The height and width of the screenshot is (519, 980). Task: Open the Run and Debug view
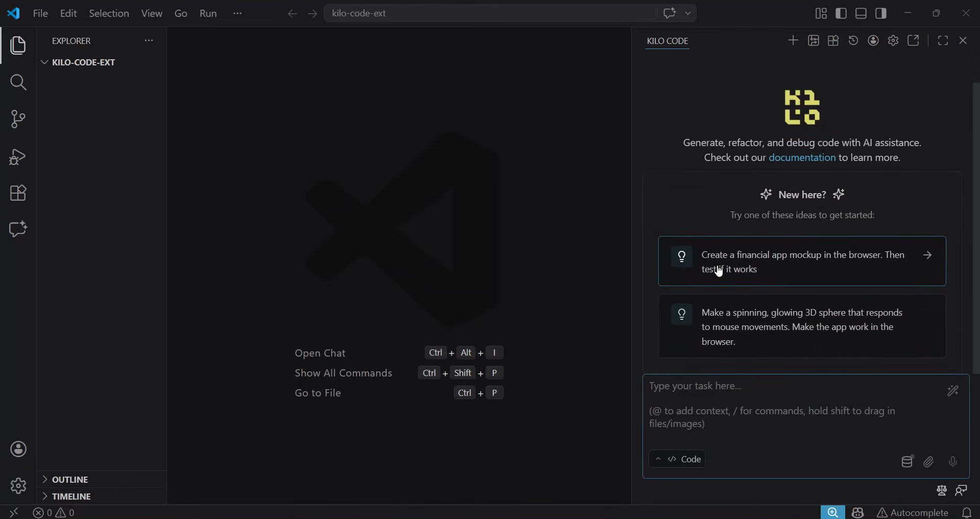pos(18,156)
